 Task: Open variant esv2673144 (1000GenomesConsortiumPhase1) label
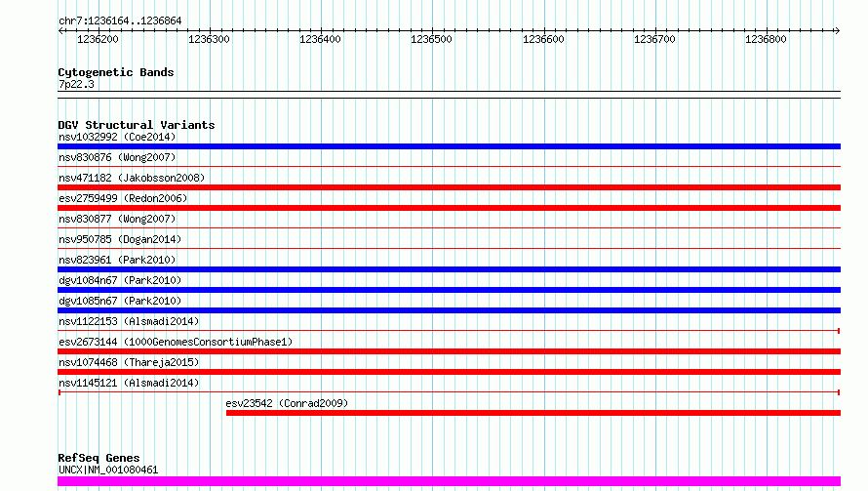176,342
